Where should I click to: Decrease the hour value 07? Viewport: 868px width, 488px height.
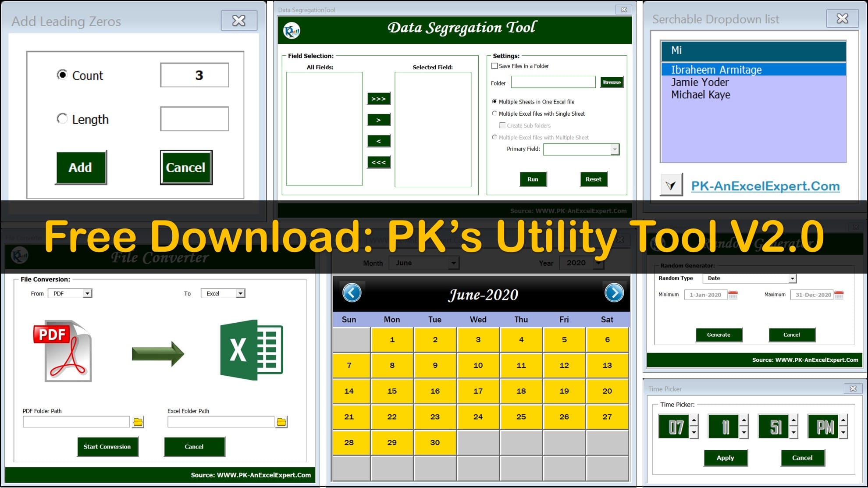(x=694, y=432)
